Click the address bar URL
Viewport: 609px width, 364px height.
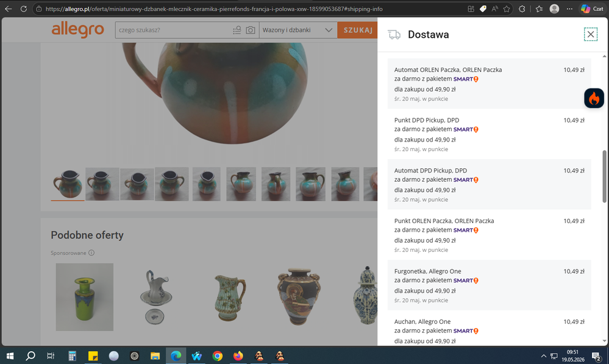[214, 9]
